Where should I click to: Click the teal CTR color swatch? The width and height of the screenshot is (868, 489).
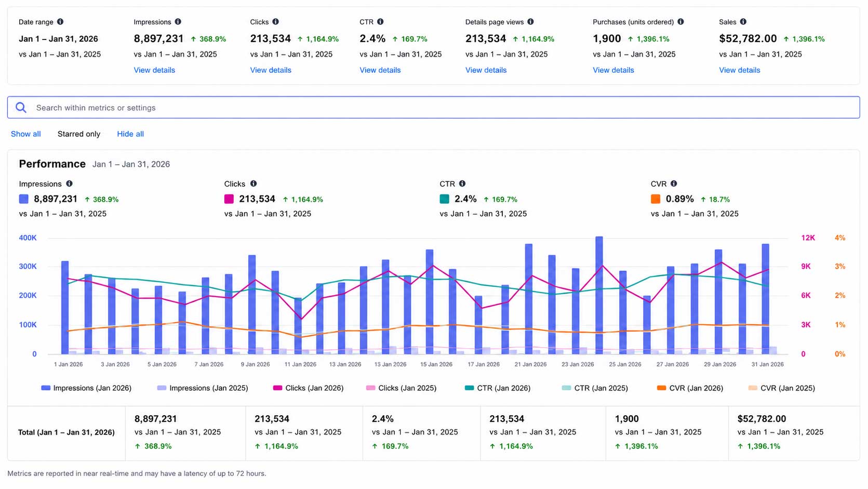445,199
